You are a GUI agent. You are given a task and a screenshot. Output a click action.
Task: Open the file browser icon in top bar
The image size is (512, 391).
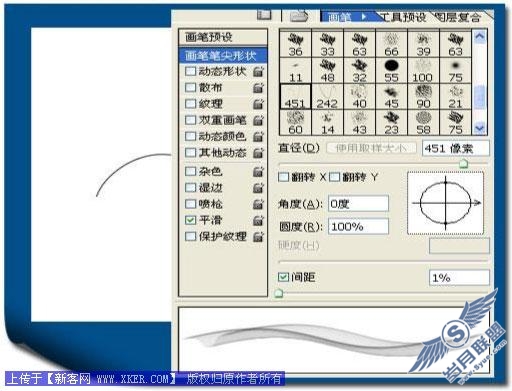click(x=264, y=14)
